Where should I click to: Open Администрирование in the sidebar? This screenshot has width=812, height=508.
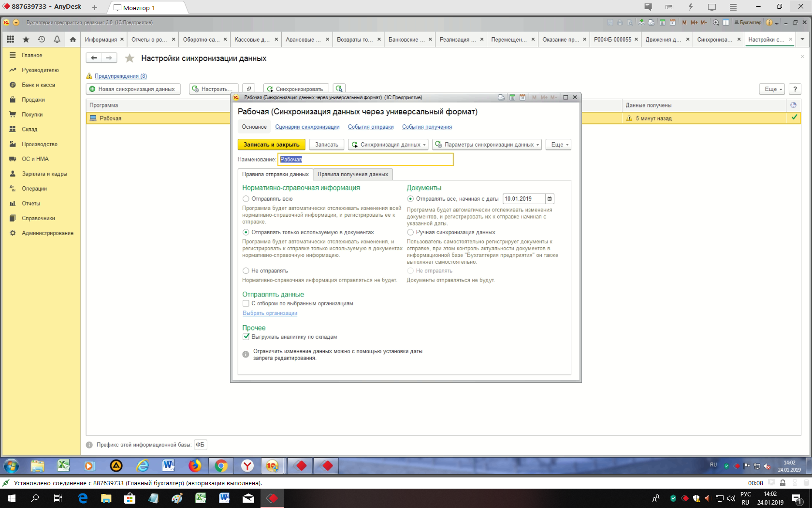coord(47,233)
